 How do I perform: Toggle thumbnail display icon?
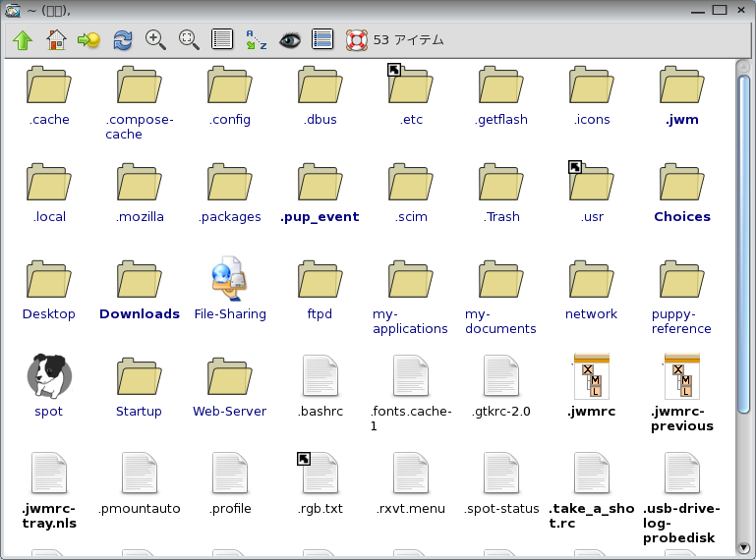[322, 39]
